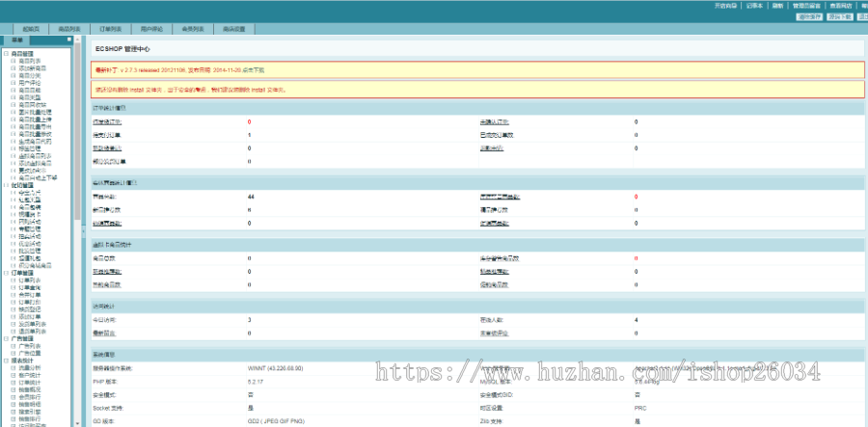
Task: Open 流量分析 in the sidebar tree
Action: 29,368
